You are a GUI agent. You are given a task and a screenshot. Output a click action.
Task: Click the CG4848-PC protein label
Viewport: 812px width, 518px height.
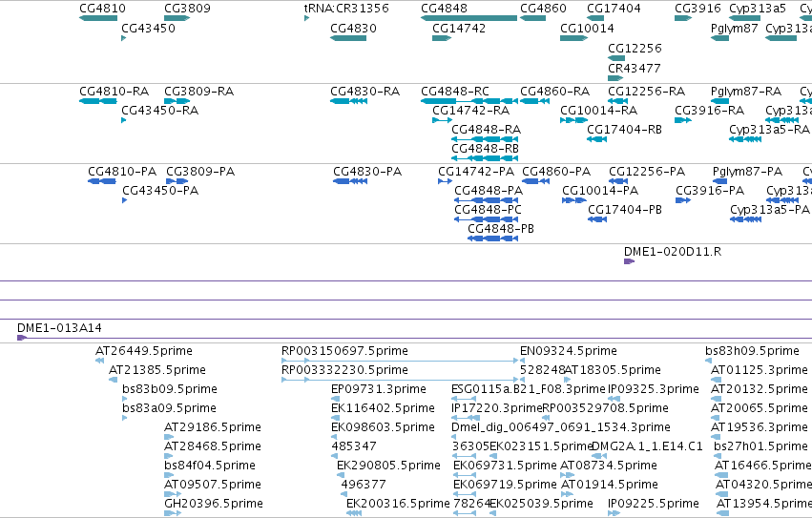click(488, 210)
